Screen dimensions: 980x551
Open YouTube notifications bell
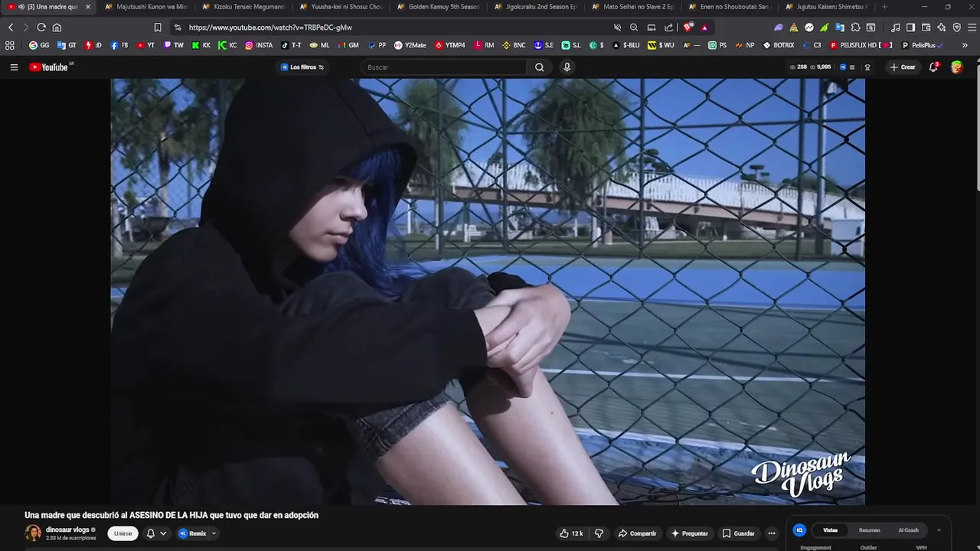(933, 67)
